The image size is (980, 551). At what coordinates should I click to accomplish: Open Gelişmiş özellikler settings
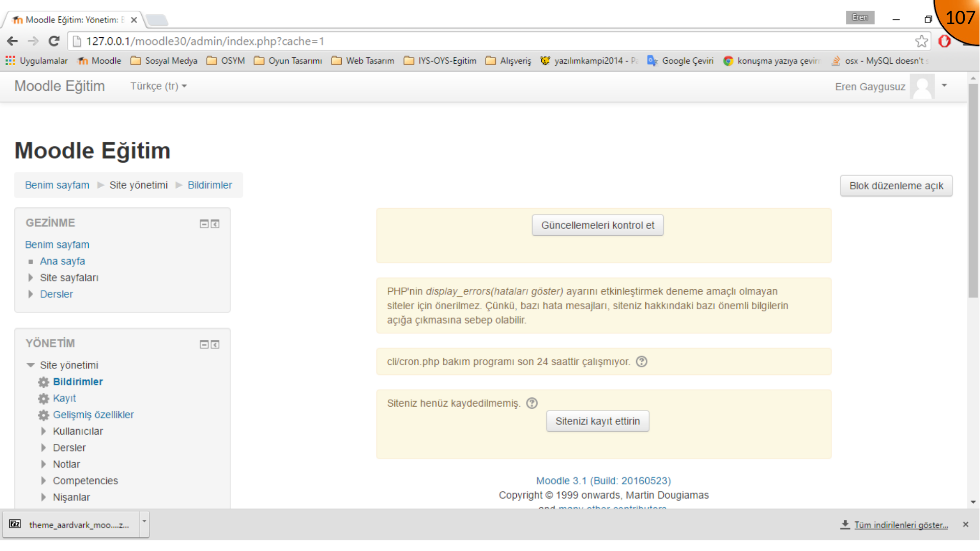[x=93, y=415]
